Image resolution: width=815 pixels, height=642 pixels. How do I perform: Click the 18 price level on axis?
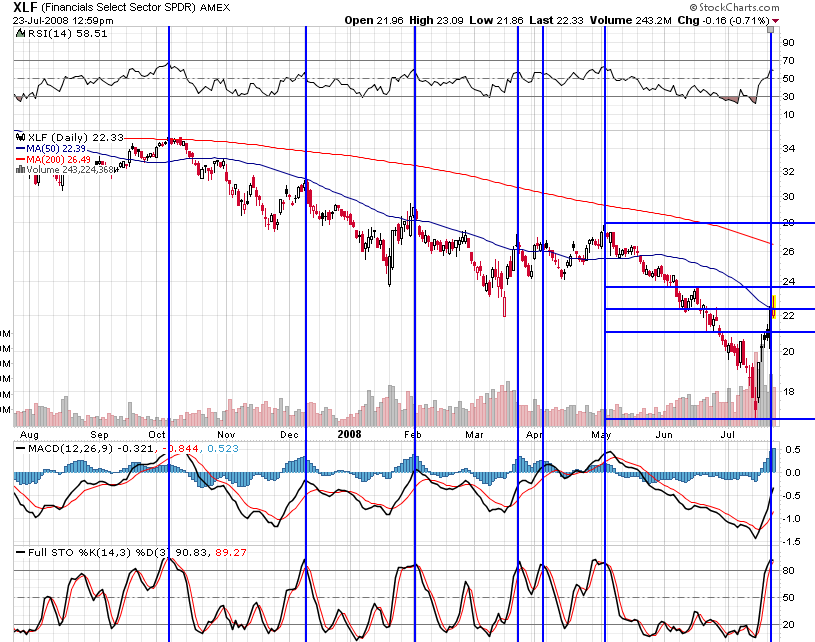tap(788, 392)
